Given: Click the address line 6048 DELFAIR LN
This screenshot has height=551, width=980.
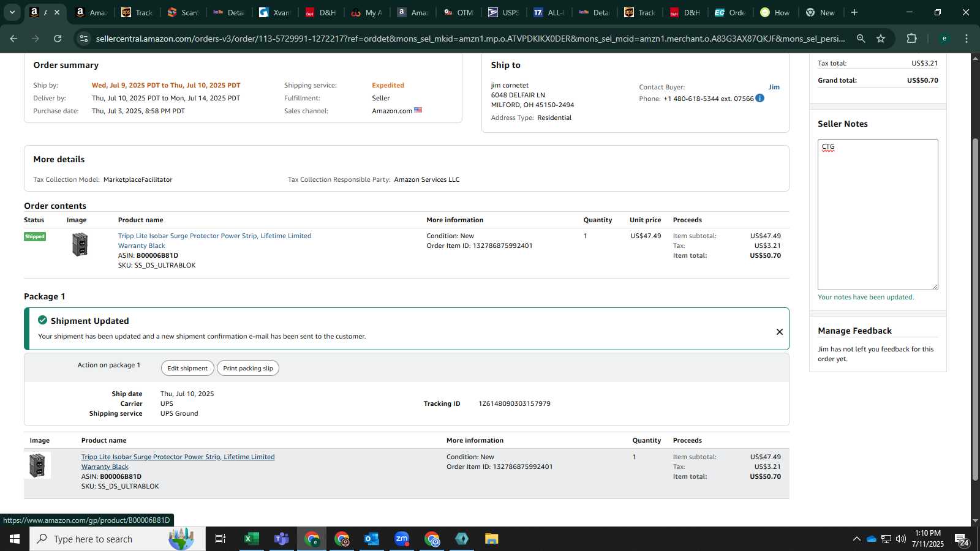Looking at the screenshot, I should tap(518, 95).
